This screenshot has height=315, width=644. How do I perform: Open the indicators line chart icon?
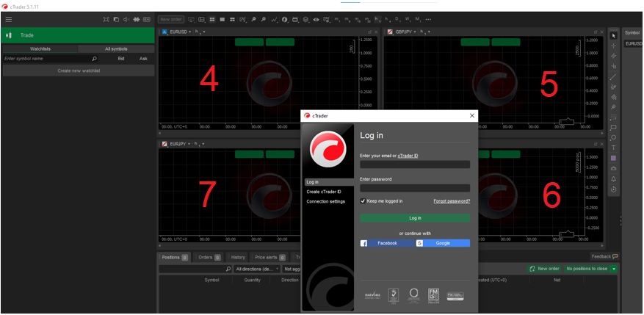(275, 19)
